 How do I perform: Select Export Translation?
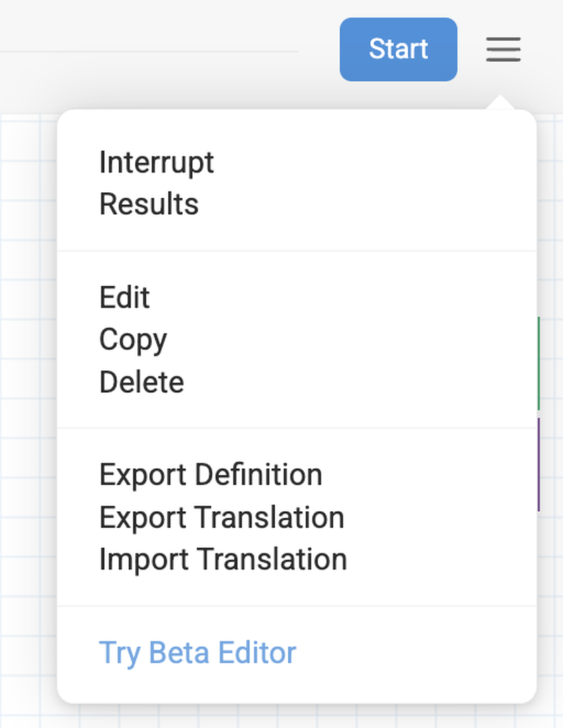click(x=222, y=517)
